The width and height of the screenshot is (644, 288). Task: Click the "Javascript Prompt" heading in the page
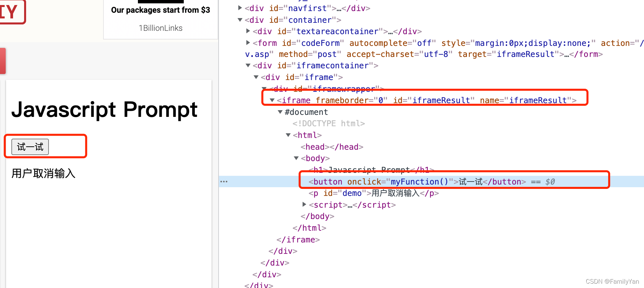tap(104, 110)
